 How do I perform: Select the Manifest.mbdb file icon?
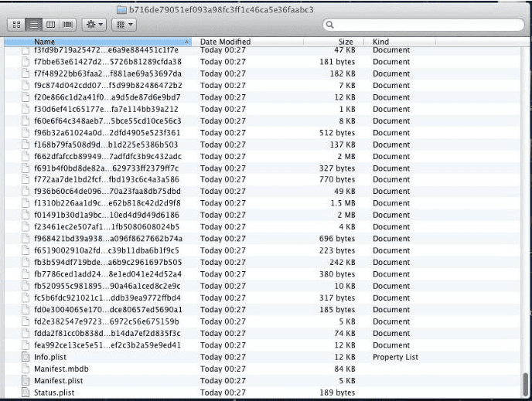coord(28,369)
